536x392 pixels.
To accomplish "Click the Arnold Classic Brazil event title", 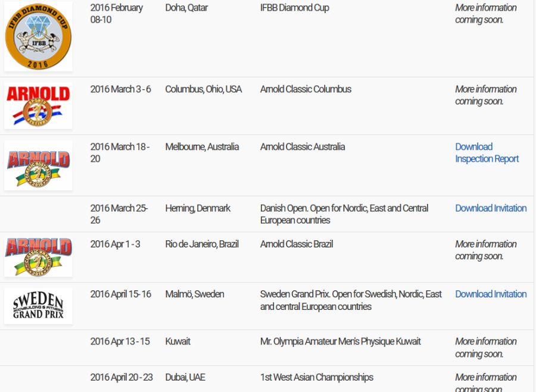I will (x=297, y=244).
